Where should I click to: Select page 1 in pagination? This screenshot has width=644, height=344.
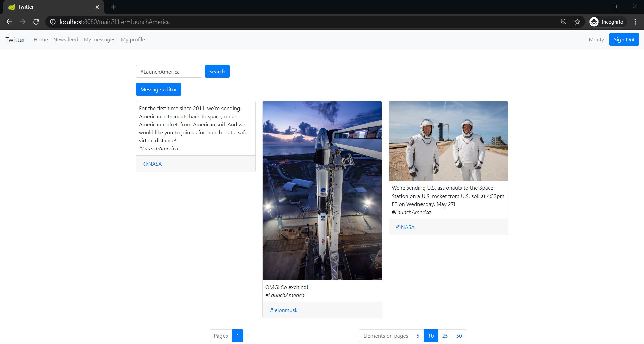[237, 335]
